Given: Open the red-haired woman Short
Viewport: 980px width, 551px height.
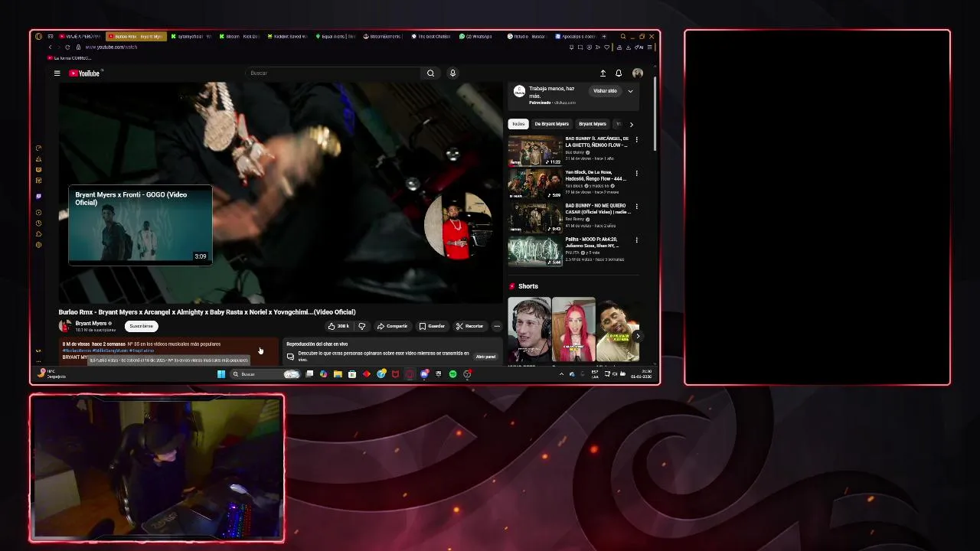Looking at the screenshot, I should click(x=573, y=329).
